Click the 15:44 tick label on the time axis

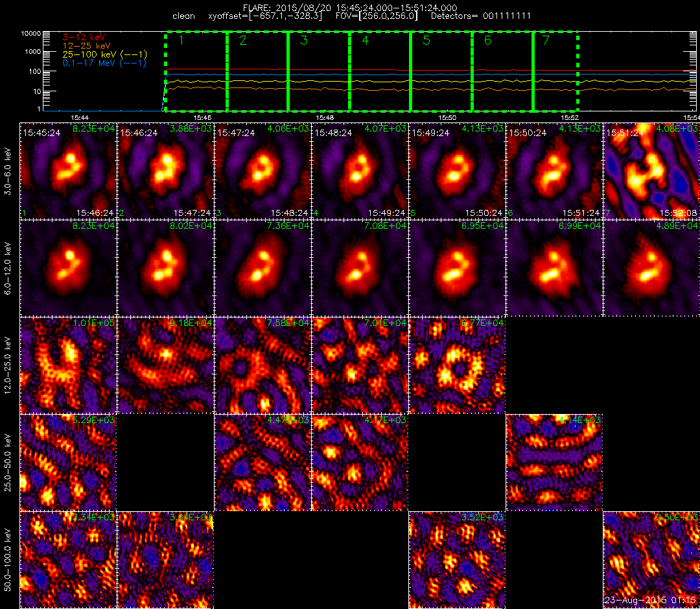(x=80, y=117)
